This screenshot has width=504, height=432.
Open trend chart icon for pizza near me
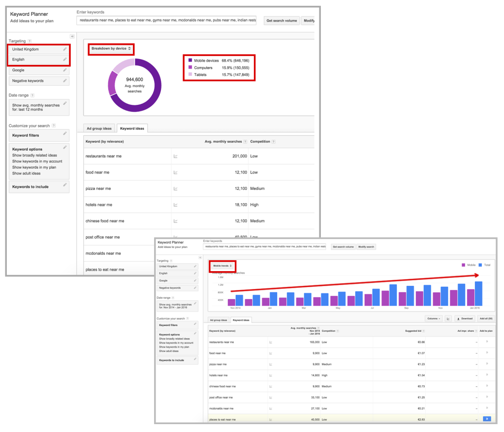click(176, 188)
